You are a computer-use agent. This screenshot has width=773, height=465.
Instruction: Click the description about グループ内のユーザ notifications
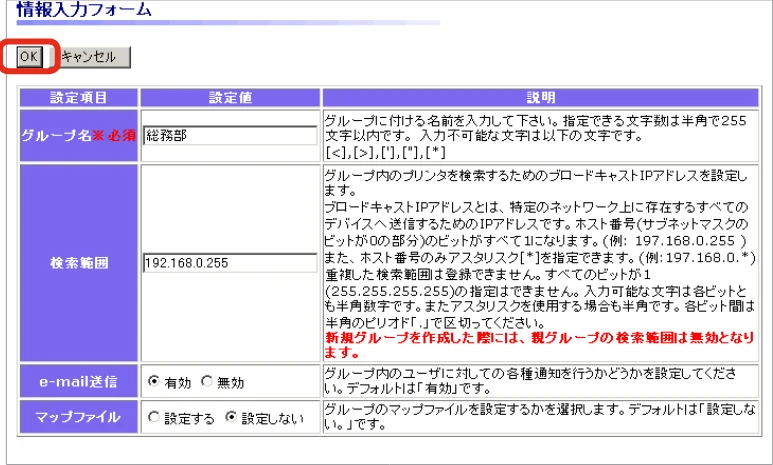point(531,381)
